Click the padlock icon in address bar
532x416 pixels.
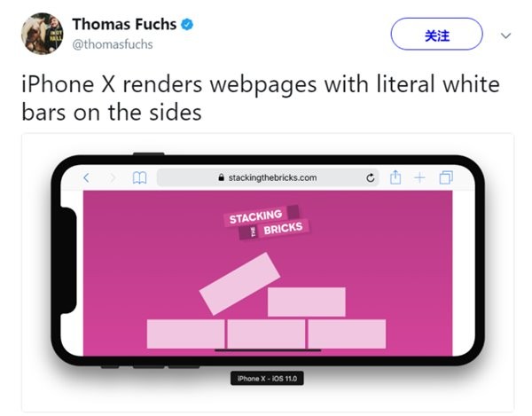pos(221,177)
